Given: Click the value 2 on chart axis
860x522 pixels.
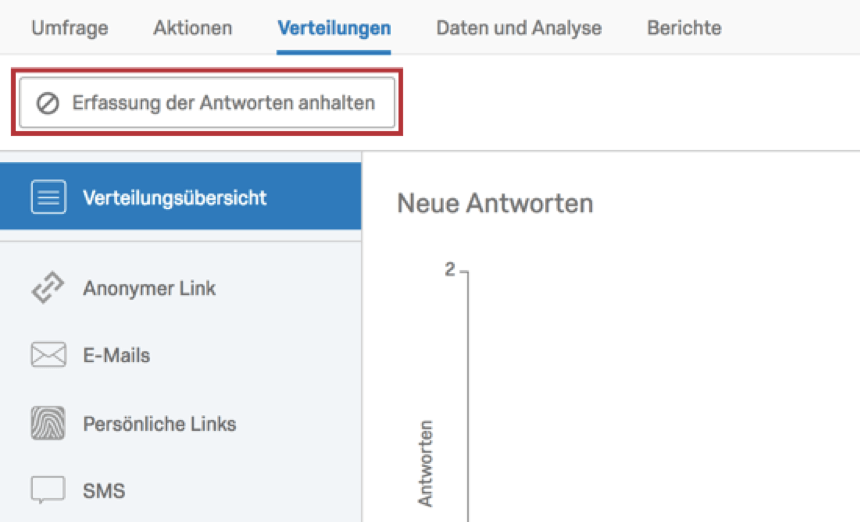Looking at the screenshot, I should (x=450, y=269).
